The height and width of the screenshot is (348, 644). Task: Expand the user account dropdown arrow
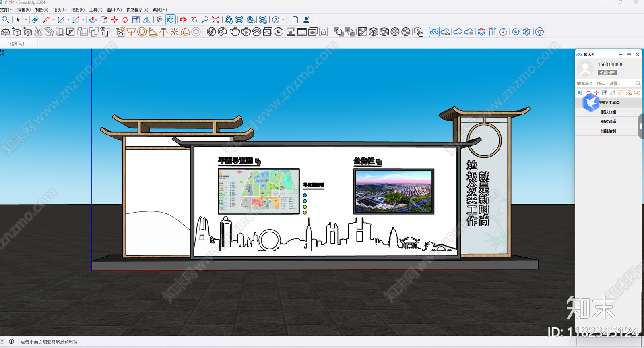tap(283, 19)
